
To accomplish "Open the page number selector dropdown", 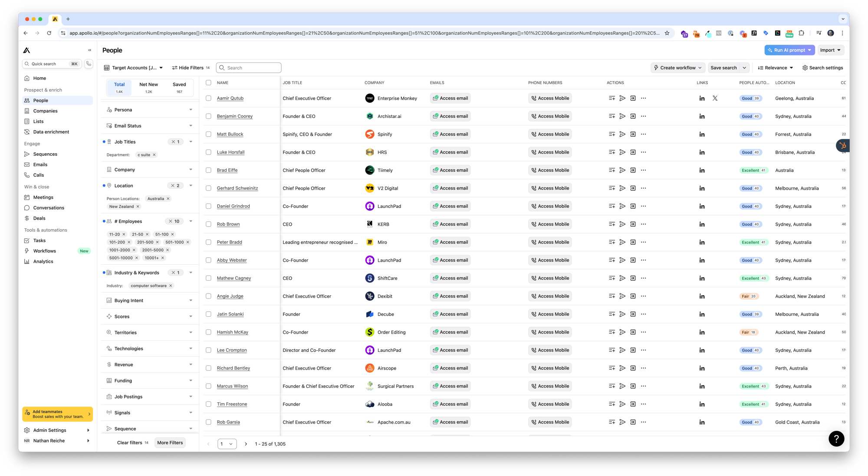I will point(227,444).
